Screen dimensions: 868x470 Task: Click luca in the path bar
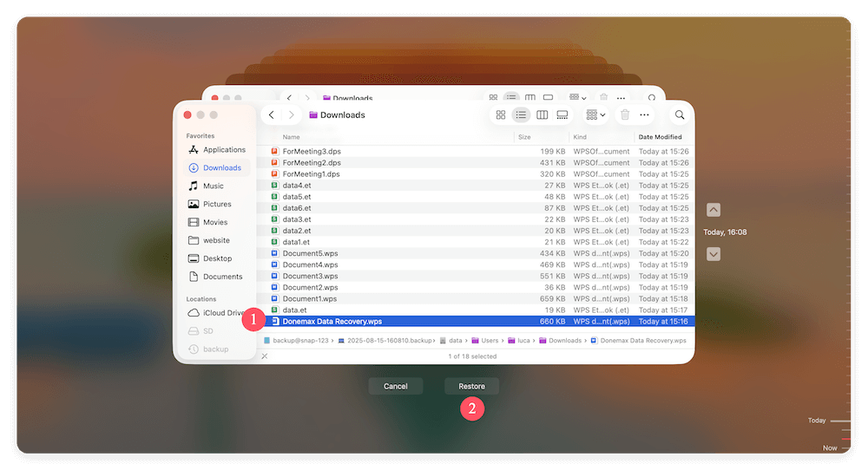(519, 341)
